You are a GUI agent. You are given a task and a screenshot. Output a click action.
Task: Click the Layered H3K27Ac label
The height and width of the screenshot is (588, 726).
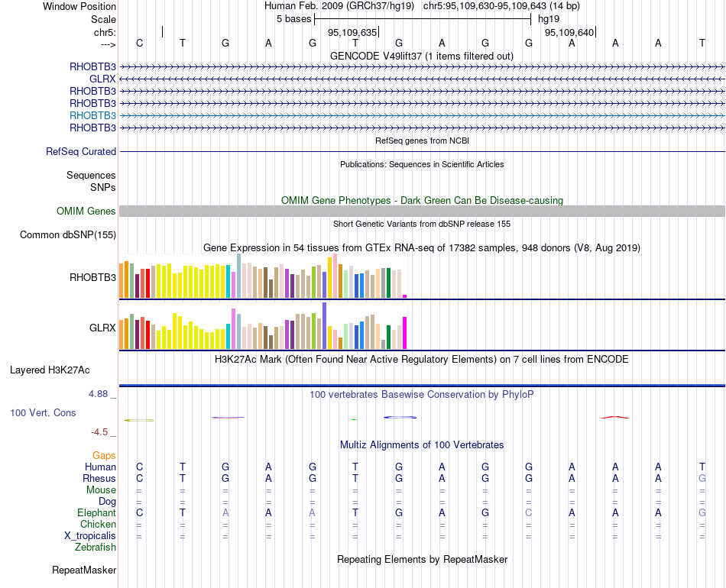click(50, 370)
